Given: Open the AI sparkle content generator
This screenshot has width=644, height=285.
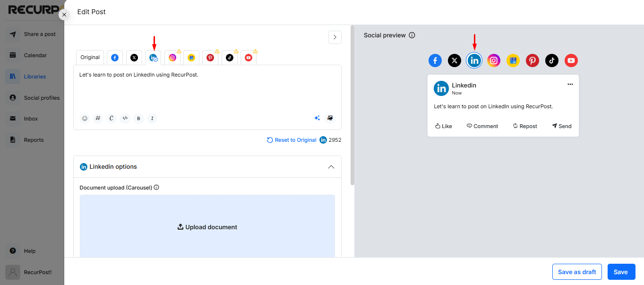Looking at the screenshot, I should pyautogui.click(x=318, y=118).
